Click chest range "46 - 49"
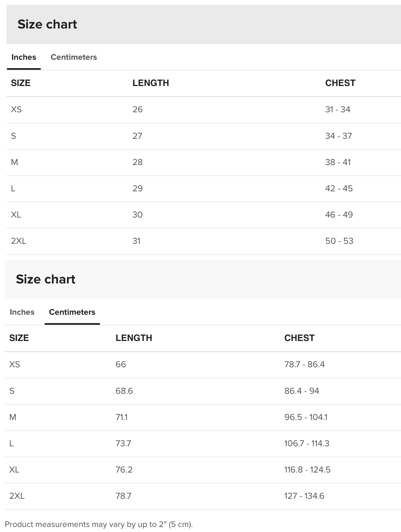Screen dimensions: 401x532 pos(339,215)
